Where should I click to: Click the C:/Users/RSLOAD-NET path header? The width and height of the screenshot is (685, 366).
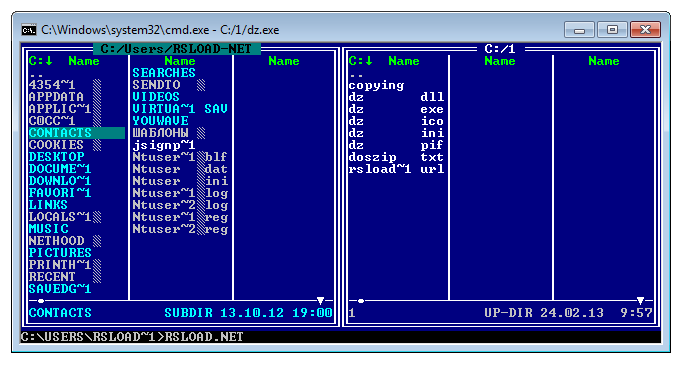click(176, 48)
